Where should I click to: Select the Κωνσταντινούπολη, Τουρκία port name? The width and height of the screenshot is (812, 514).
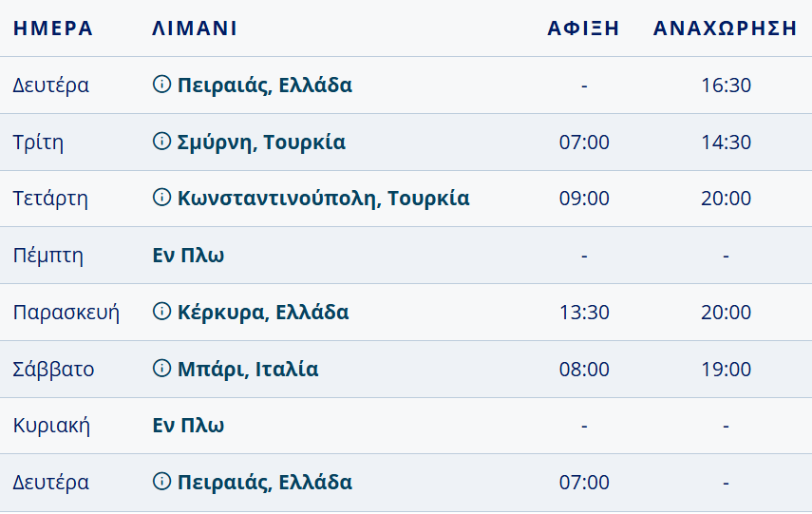coord(323,199)
